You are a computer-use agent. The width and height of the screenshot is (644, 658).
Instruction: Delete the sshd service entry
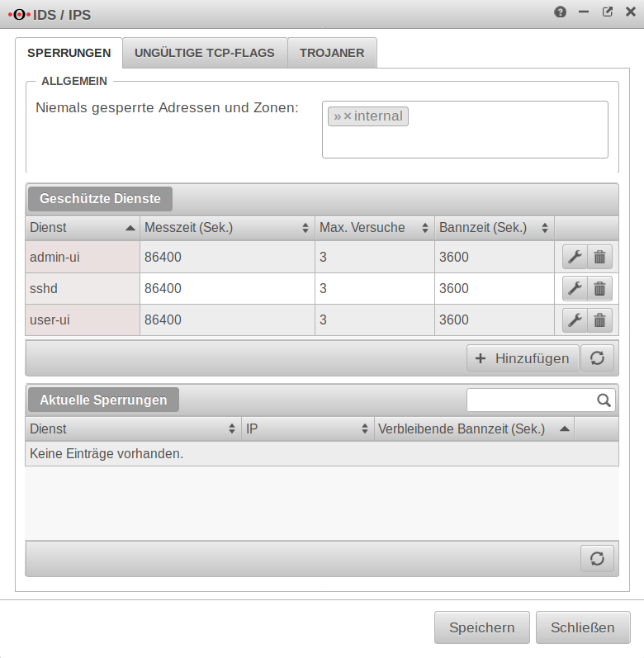600,288
